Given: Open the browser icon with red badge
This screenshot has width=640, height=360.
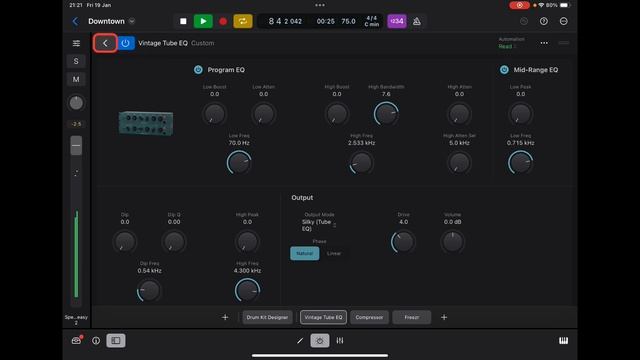Looking at the screenshot, I should [x=76, y=340].
